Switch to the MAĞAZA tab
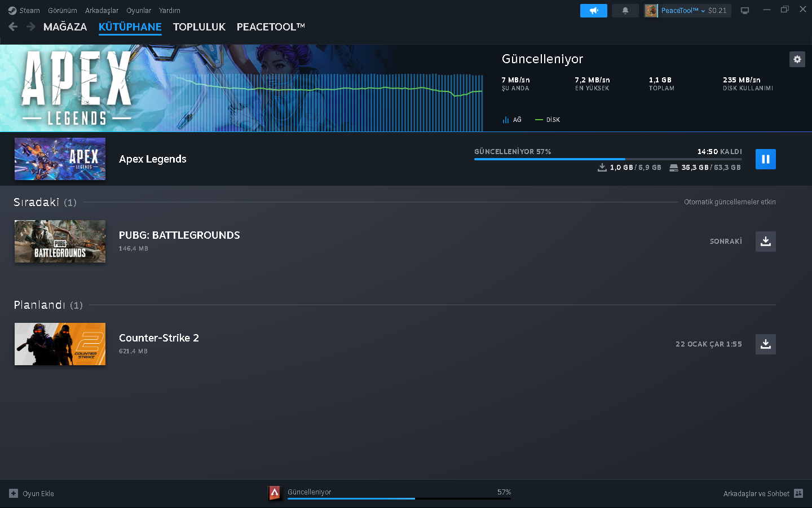This screenshot has width=812, height=508. click(x=65, y=27)
